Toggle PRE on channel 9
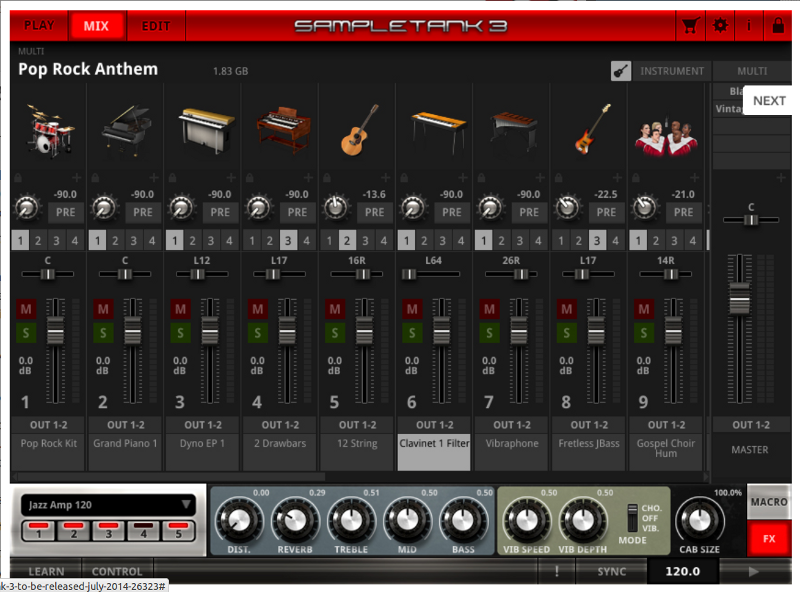 coord(683,212)
